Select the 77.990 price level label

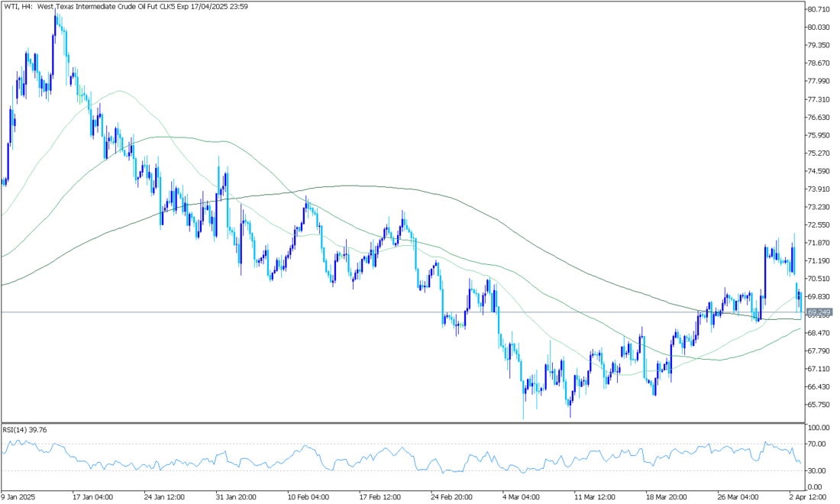click(819, 81)
